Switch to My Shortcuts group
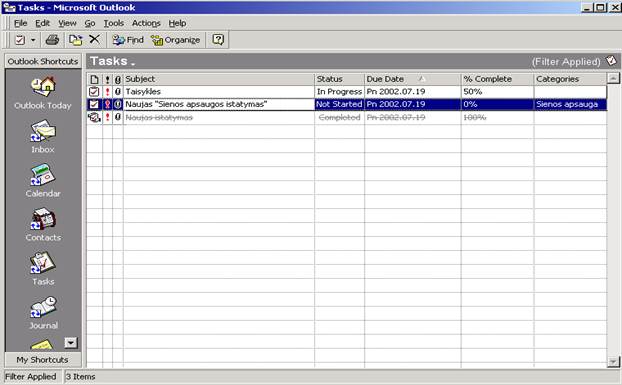The image size is (622, 385). tap(43, 360)
